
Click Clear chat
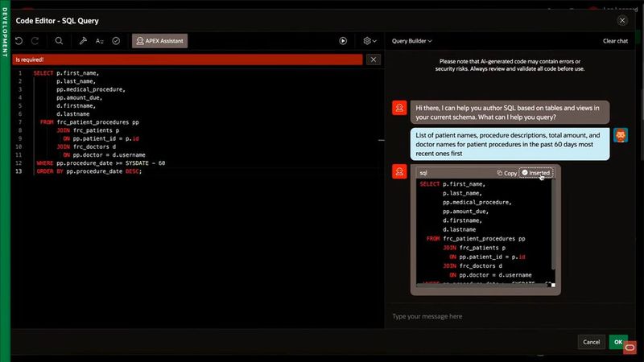click(615, 41)
